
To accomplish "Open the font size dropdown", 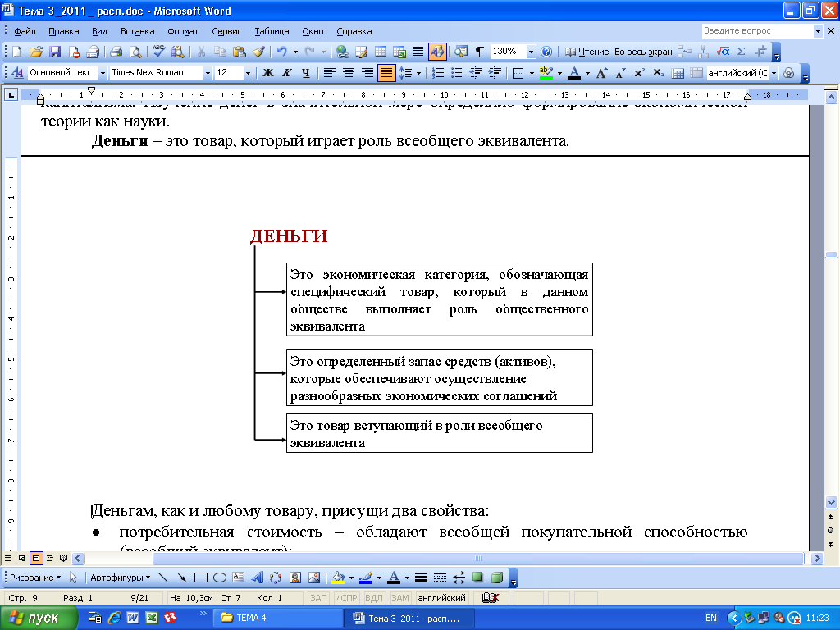I will (248, 73).
